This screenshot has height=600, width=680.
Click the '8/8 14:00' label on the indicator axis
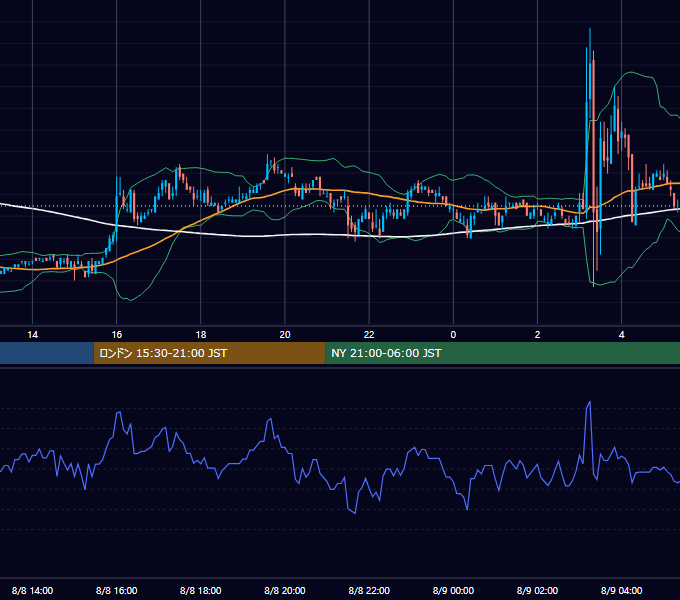(x=33, y=590)
